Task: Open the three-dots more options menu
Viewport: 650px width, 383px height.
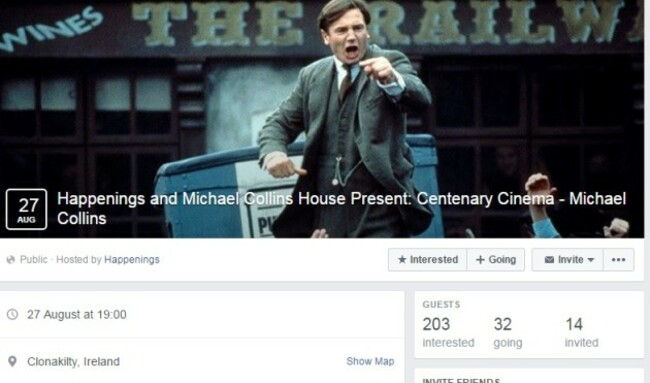Action: click(618, 259)
